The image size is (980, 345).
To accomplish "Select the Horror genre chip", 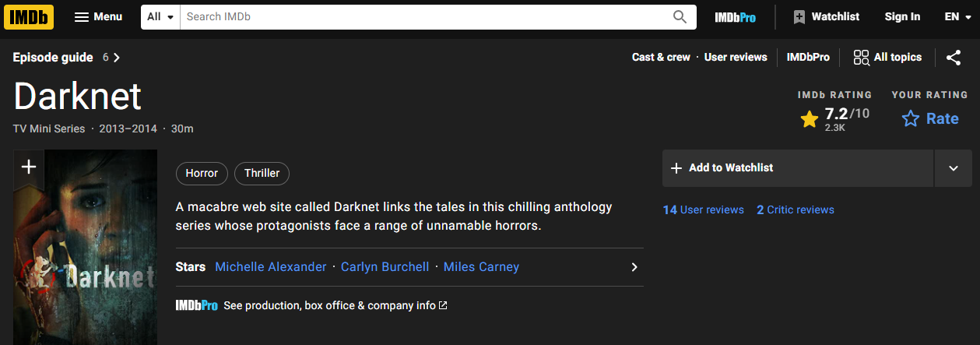I will pos(202,173).
